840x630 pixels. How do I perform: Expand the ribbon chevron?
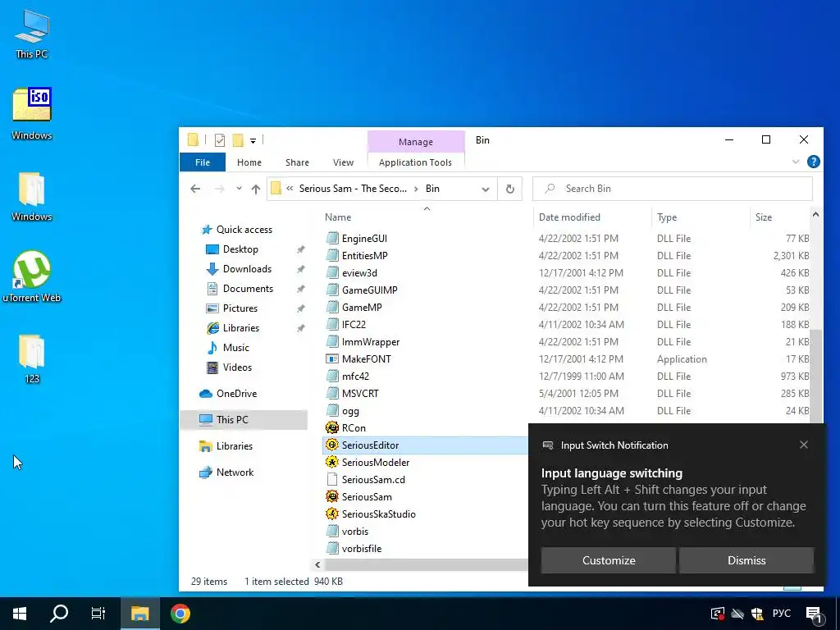coord(796,162)
